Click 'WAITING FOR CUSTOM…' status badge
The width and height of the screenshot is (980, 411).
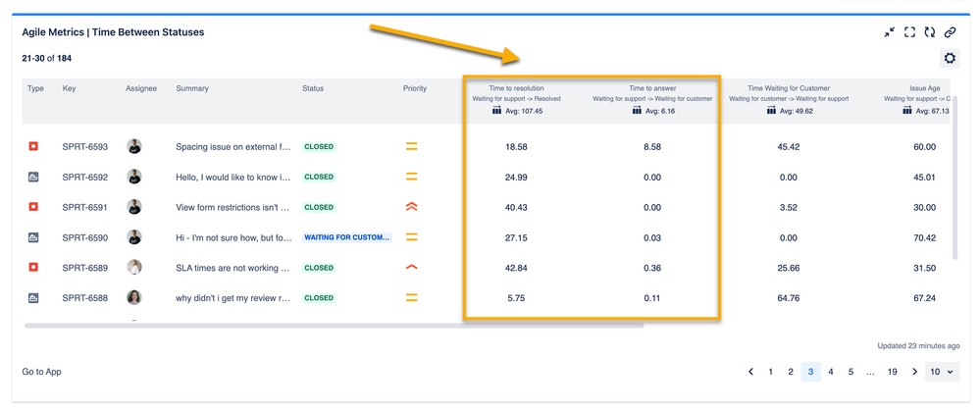tap(347, 237)
